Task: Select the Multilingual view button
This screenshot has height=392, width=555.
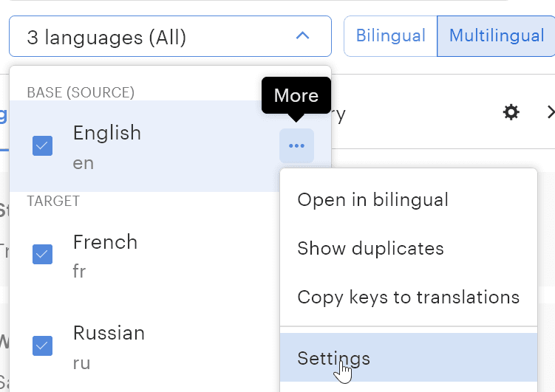Action: point(496,36)
